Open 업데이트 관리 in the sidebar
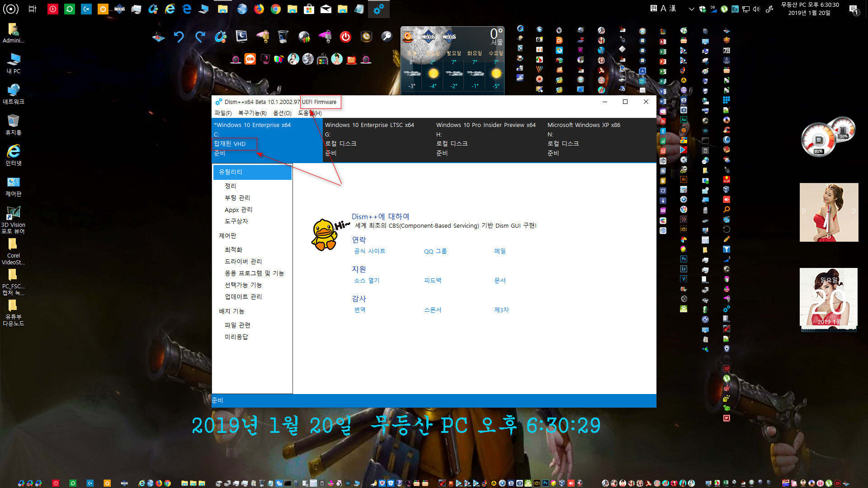Screen dimensions: 868x488 [x=243, y=297]
